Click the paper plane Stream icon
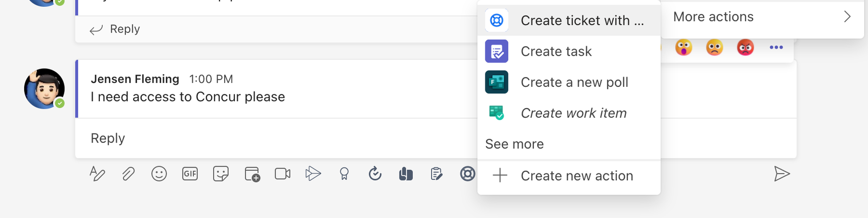The image size is (868, 218). tap(313, 173)
